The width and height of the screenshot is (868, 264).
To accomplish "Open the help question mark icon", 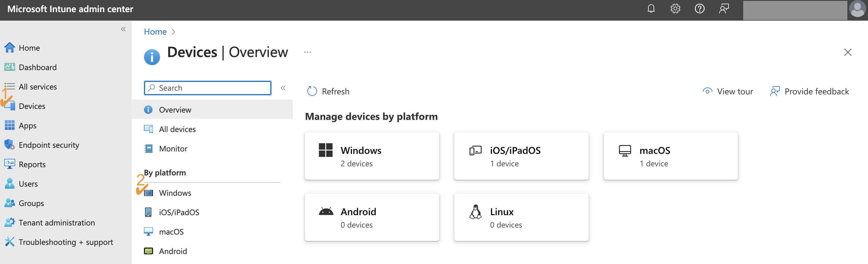I will click(699, 9).
